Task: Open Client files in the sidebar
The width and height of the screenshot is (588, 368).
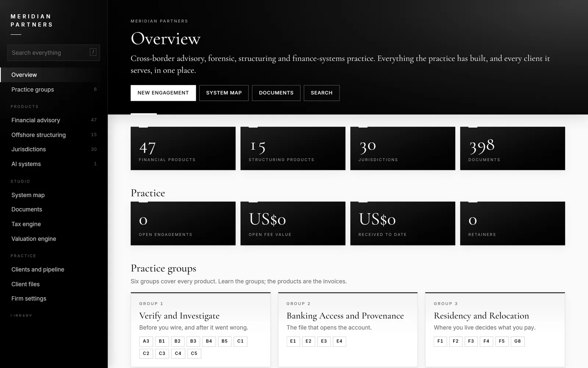Action: coord(54,284)
